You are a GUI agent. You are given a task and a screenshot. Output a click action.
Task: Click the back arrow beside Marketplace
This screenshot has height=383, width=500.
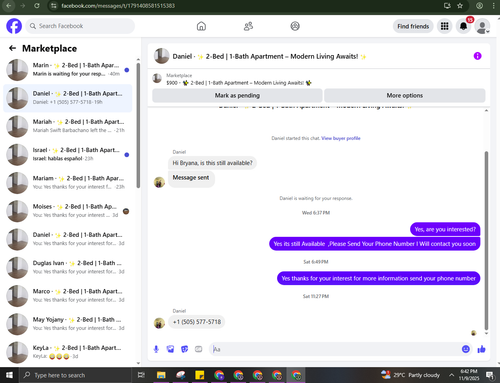(13, 48)
